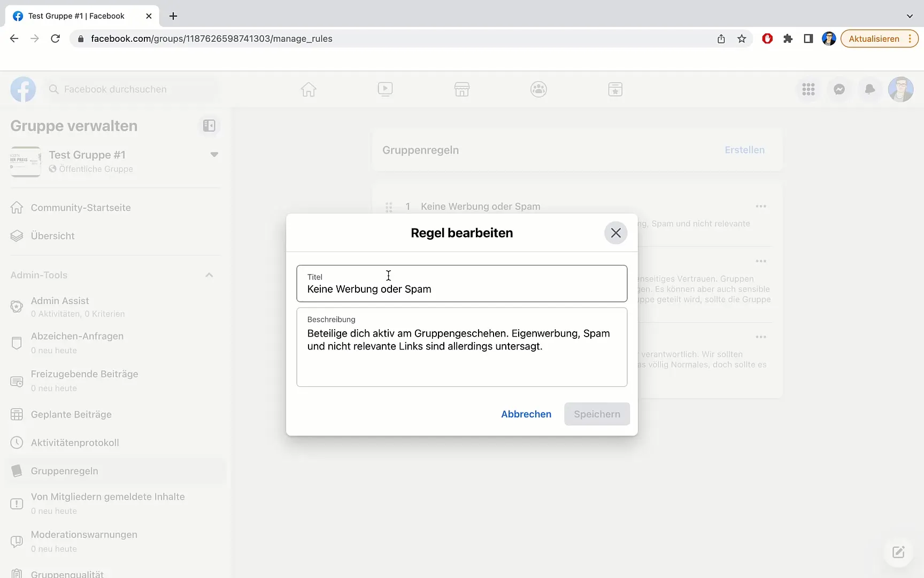Collapse the Gruppe verwalten sidebar panel icon
Screen dimensions: 924x578
click(x=209, y=126)
